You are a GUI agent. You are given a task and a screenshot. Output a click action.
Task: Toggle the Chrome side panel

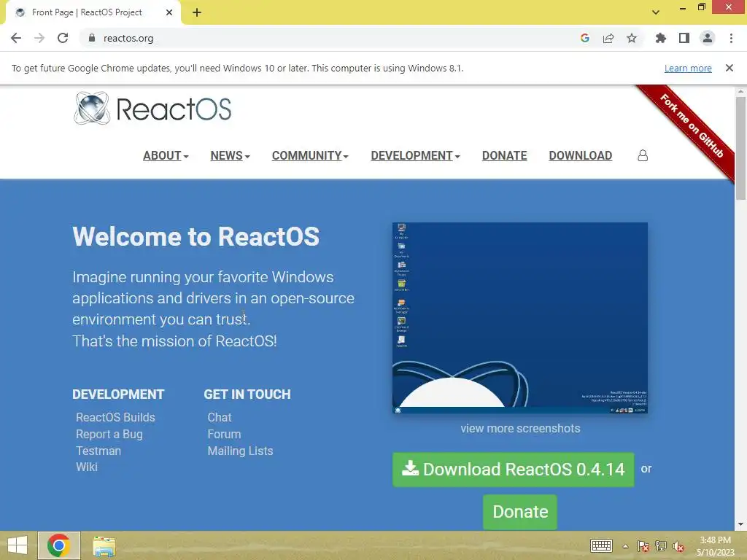click(x=684, y=38)
